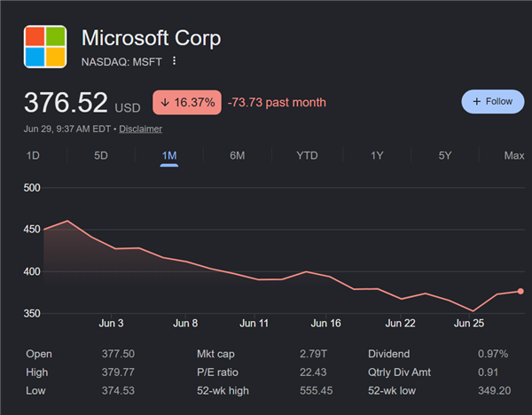Follow Microsoft Corp stock

point(493,101)
